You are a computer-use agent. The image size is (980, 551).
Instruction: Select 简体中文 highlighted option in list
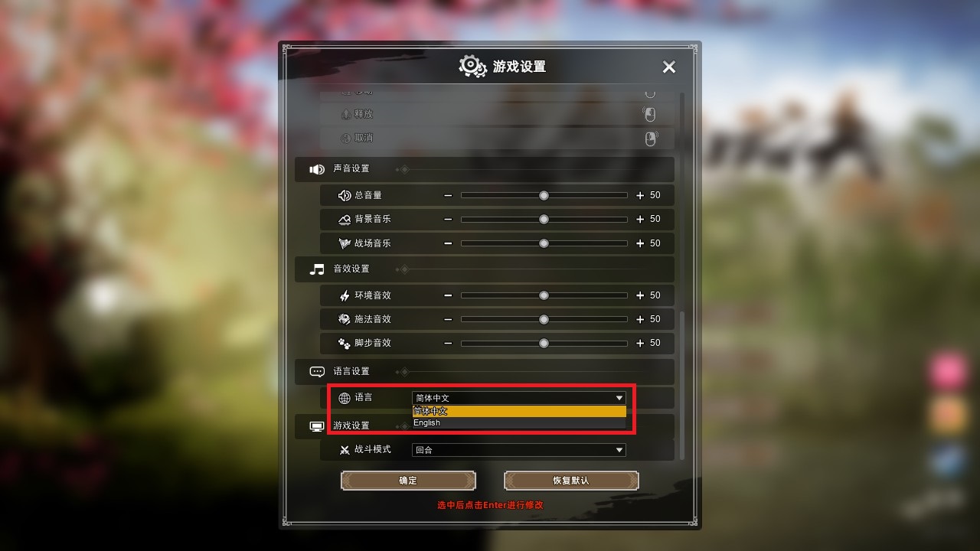(519, 411)
